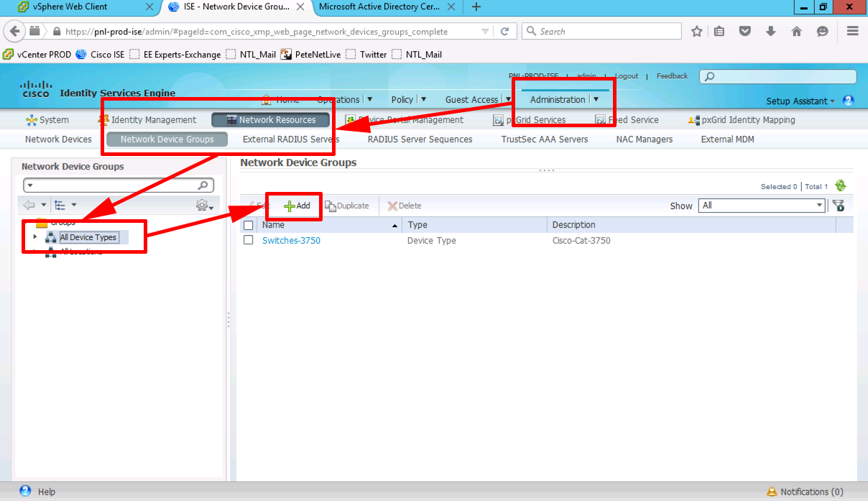Click the Duplicate button
Image resolution: width=868 pixels, height=501 pixels.
click(347, 206)
